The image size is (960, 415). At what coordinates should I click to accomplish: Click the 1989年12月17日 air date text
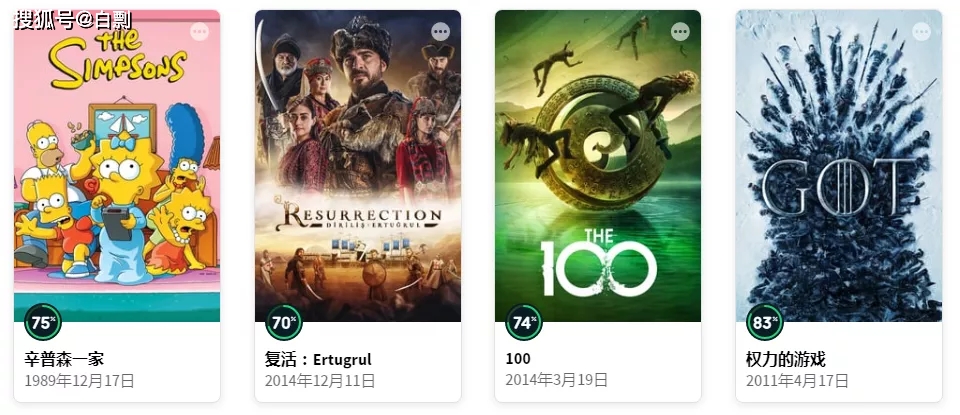pyautogui.click(x=79, y=381)
